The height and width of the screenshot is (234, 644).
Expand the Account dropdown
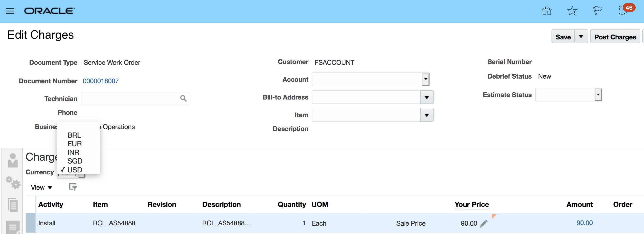click(x=426, y=79)
